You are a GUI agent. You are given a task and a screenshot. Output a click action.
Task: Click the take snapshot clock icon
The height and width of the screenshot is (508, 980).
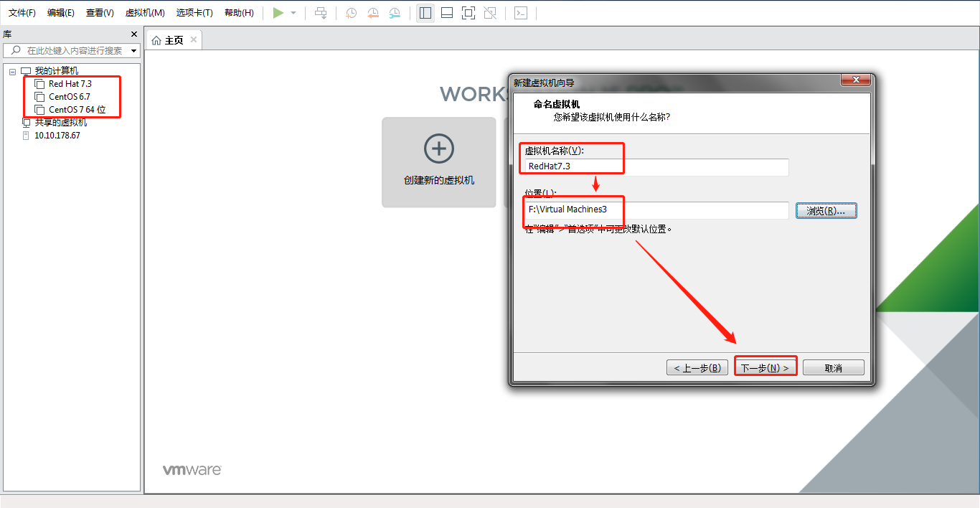pyautogui.click(x=351, y=13)
